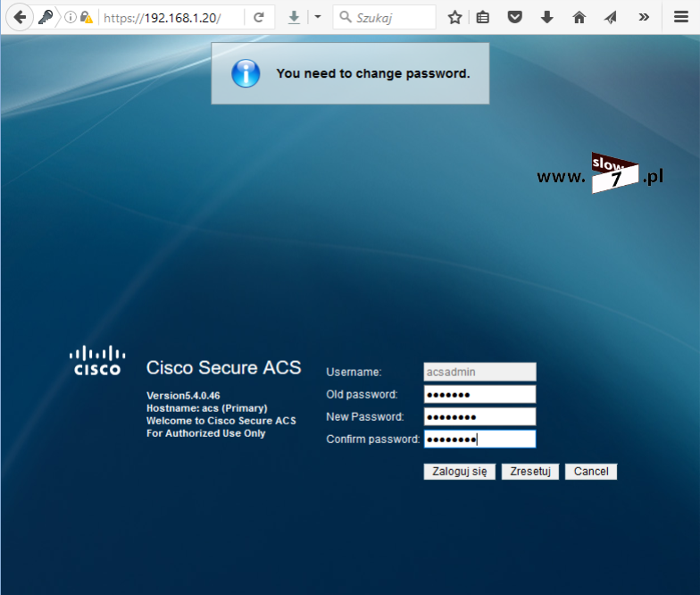The image size is (700, 595).
Task: Click the Cisco logo
Action: 97,360
